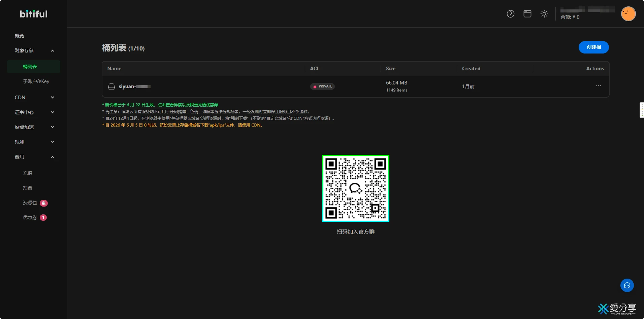Open the blue chat support bubble
This screenshot has height=319, width=644.
click(627, 285)
